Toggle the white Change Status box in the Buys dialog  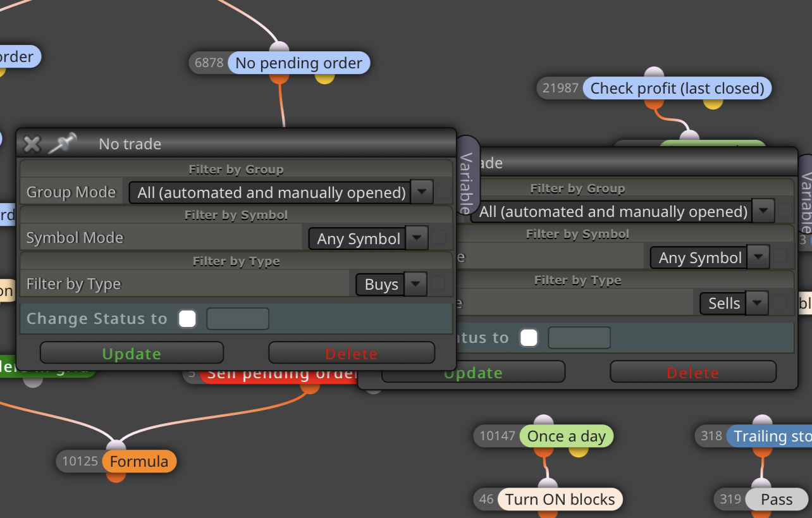[x=187, y=319]
